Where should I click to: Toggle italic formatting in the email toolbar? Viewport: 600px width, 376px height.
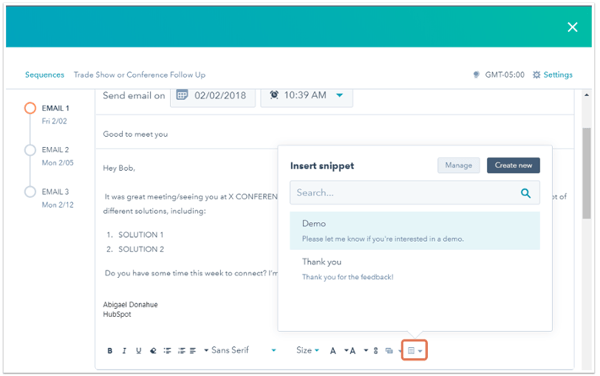click(124, 350)
